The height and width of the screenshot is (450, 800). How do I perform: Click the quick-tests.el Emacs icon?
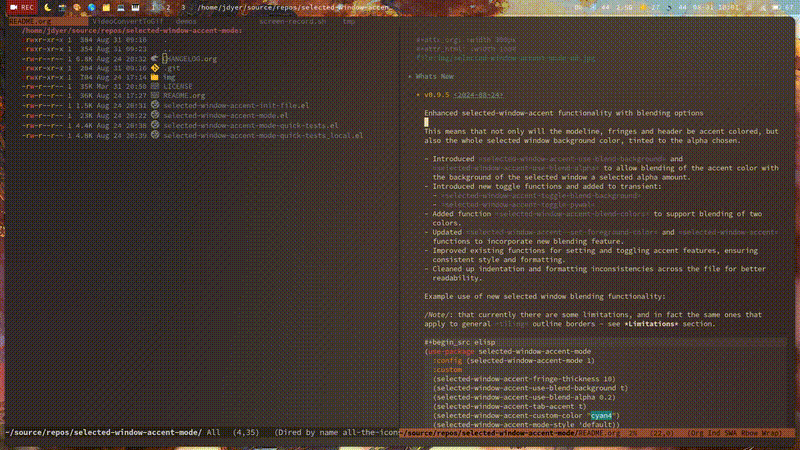pyautogui.click(x=155, y=125)
